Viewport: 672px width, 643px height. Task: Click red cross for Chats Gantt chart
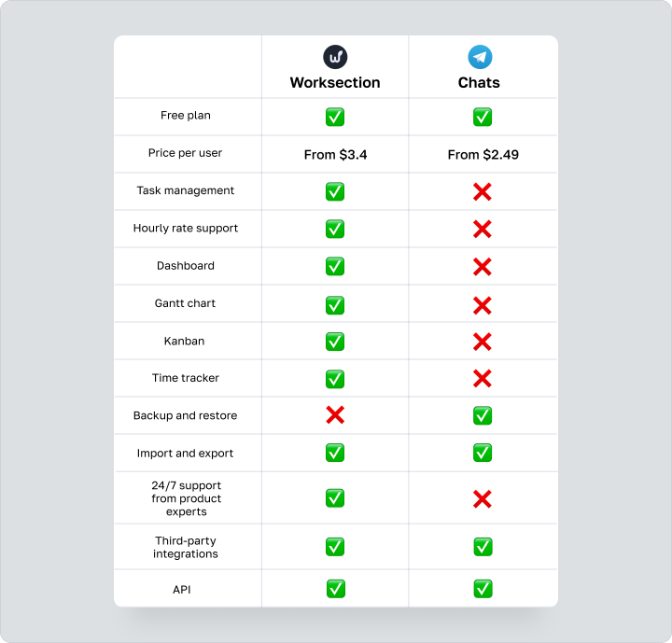coord(482,304)
